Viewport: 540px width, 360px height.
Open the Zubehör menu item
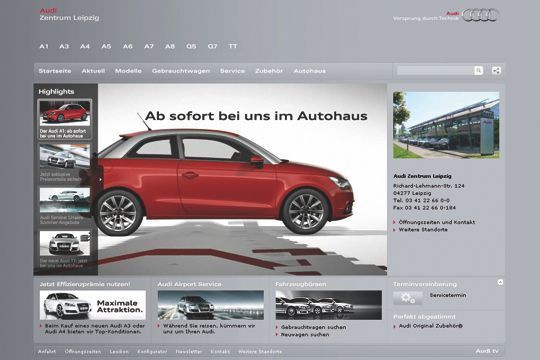pos(269,71)
